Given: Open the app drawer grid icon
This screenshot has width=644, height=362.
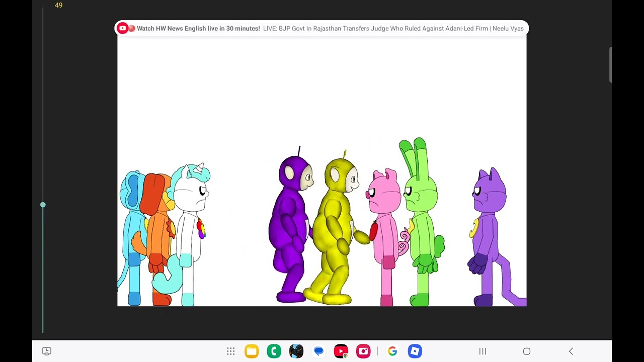Looking at the screenshot, I should point(230,351).
